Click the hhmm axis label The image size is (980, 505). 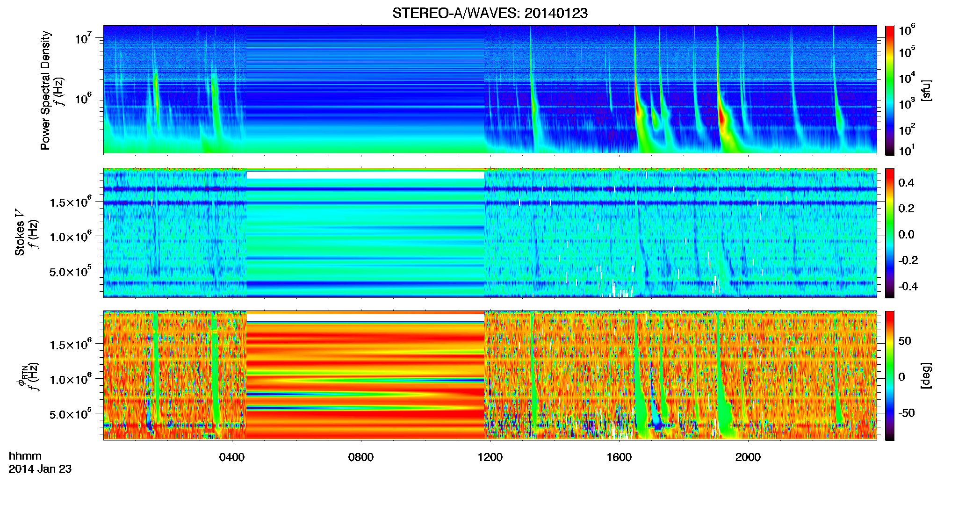[x=25, y=456]
